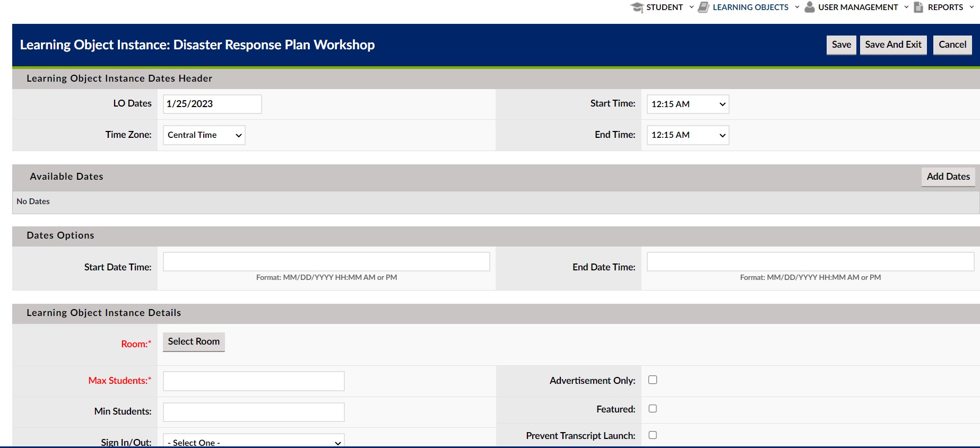Toggle the Advertisement Only checkbox
The image size is (980, 448).
coord(653,380)
